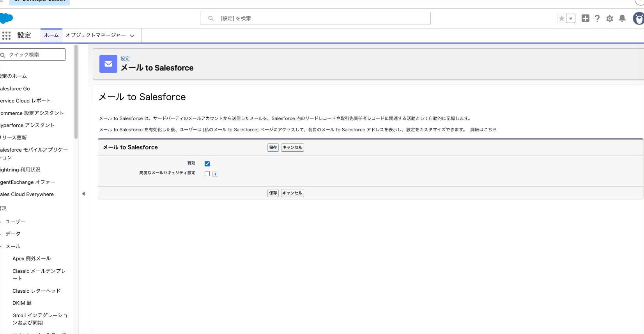Open Salesforce モバイルアプリケーション item
This screenshot has width=644, height=334.
[34, 154]
